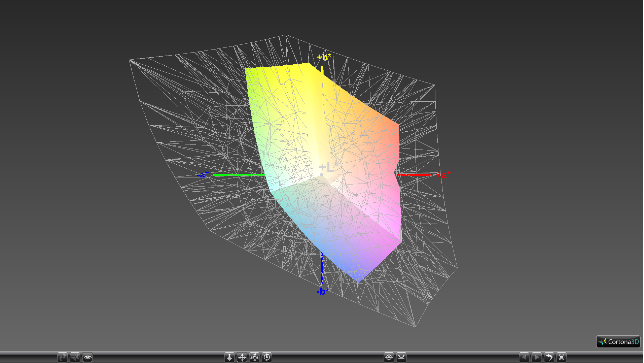Toggle Study mode with the eye icon
The height and width of the screenshot is (363, 644).
click(x=87, y=357)
